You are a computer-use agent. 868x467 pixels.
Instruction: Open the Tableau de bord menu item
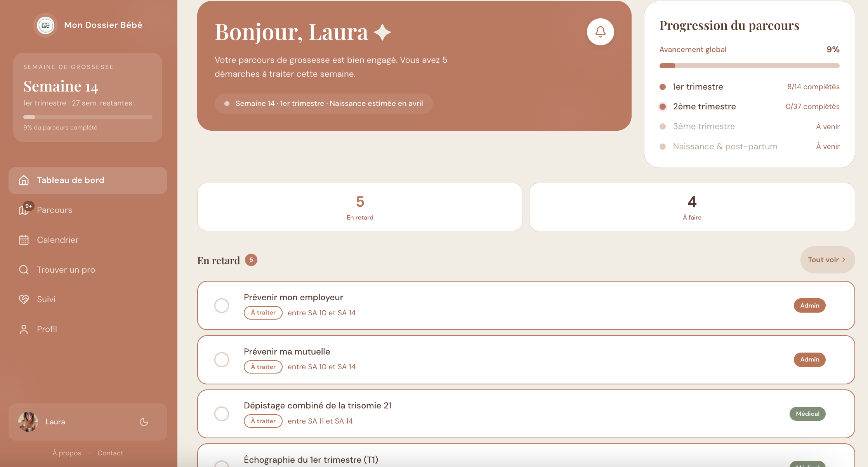point(88,180)
